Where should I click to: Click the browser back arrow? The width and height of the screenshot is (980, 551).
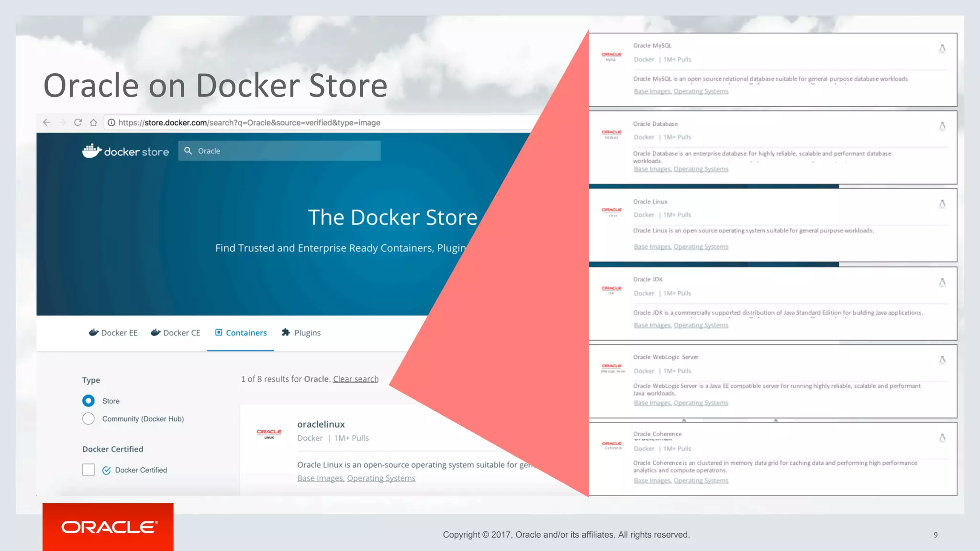[x=46, y=122]
